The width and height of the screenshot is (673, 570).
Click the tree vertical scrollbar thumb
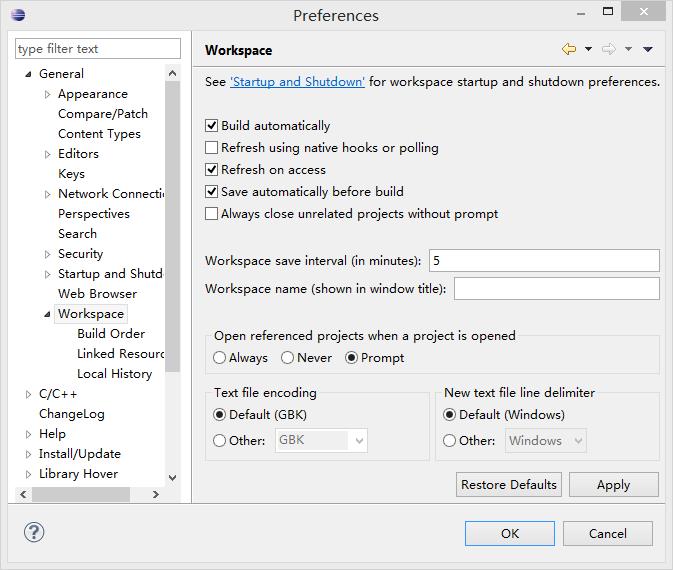tap(173, 227)
